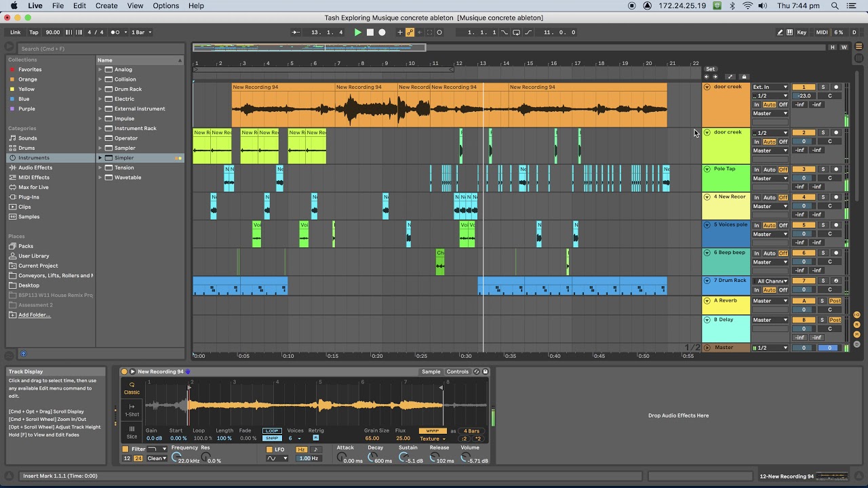Image resolution: width=868 pixels, height=488 pixels.
Task: Click the Link button
Action: pos(15,32)
